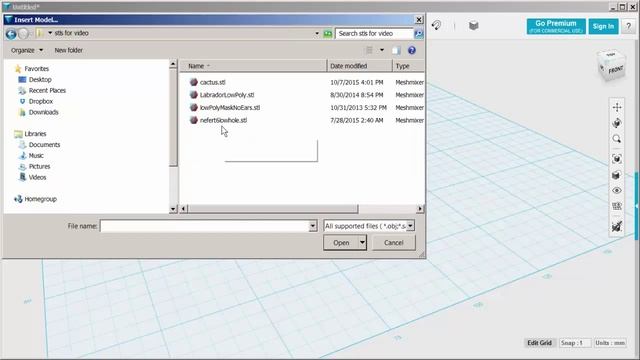
Task: Sort by Date modified column header
Action: tap(360, 66)
